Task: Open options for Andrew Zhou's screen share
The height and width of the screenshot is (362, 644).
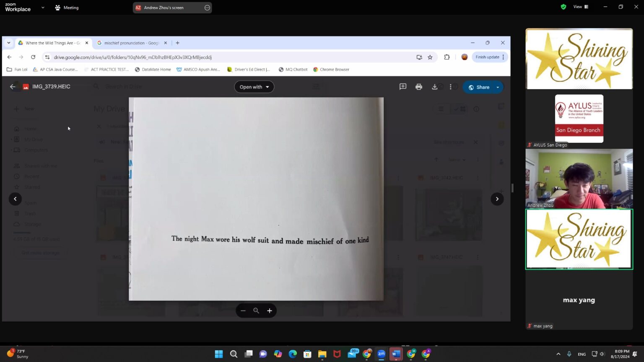Action: tap(207, 8)
